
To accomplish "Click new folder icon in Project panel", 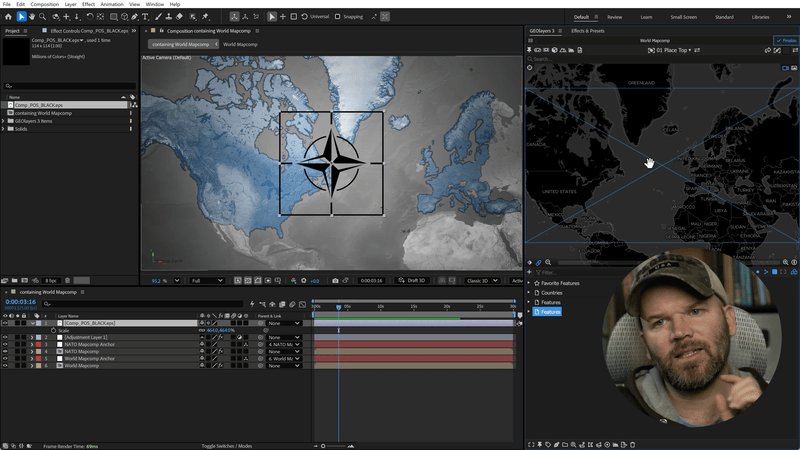I will point(14,281).
